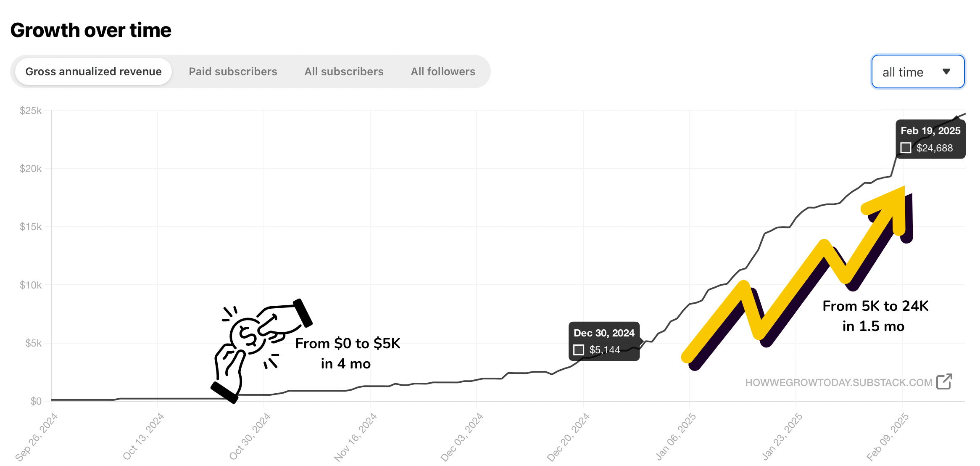980x466 pixels.
Task: Collapse the all time dropdown menu
Action: pyautogui.click(x=918, y=71)
